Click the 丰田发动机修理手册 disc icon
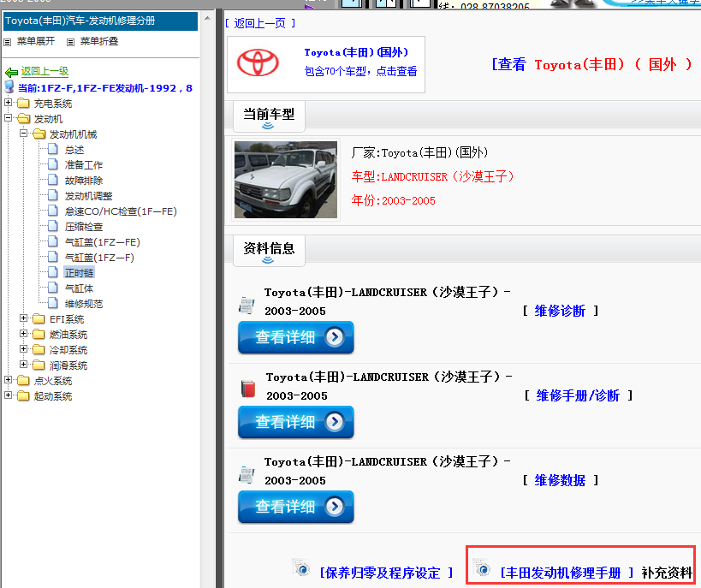This screenshot has height=588, width=701. [x=483, y=568]
